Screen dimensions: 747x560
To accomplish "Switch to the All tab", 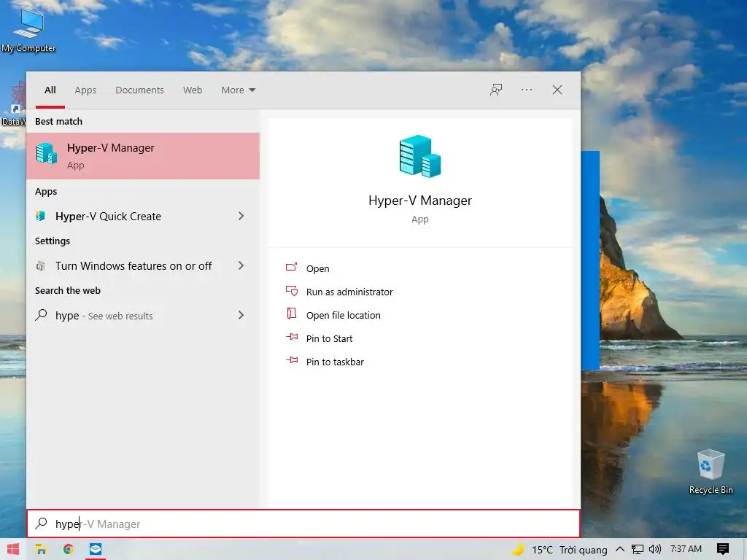I will (50, 90).
